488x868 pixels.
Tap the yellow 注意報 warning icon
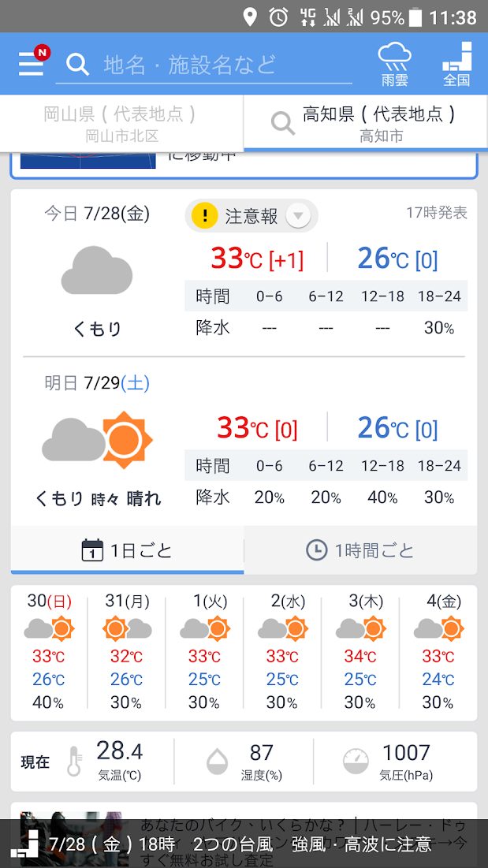coord(204,216)
